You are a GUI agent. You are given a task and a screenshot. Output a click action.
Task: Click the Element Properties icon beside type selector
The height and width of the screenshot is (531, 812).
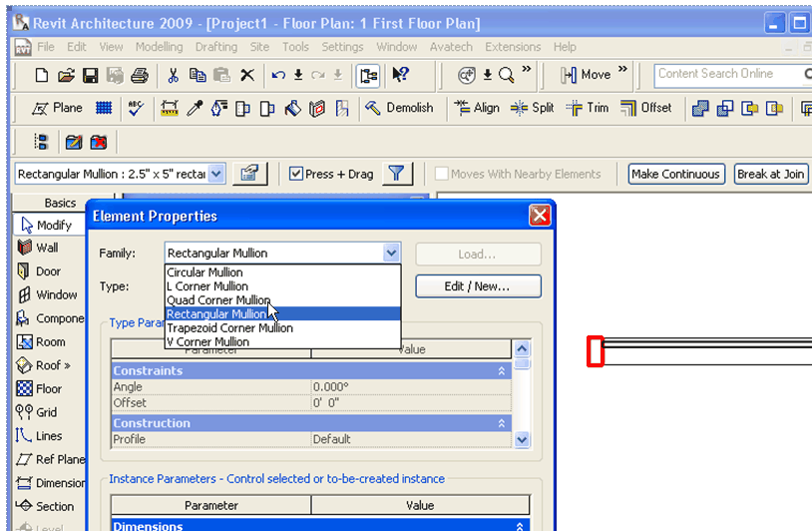tap(250, 174)
